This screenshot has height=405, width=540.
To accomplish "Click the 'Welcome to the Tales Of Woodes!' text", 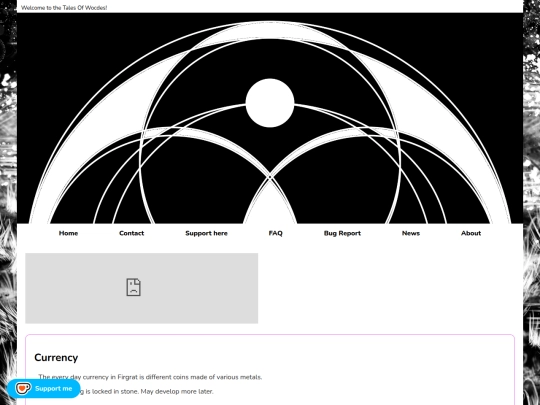I will [x=64, y=8].
